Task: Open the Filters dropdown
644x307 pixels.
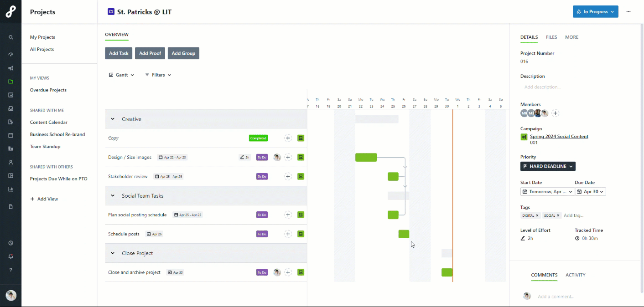Action: 158,75
